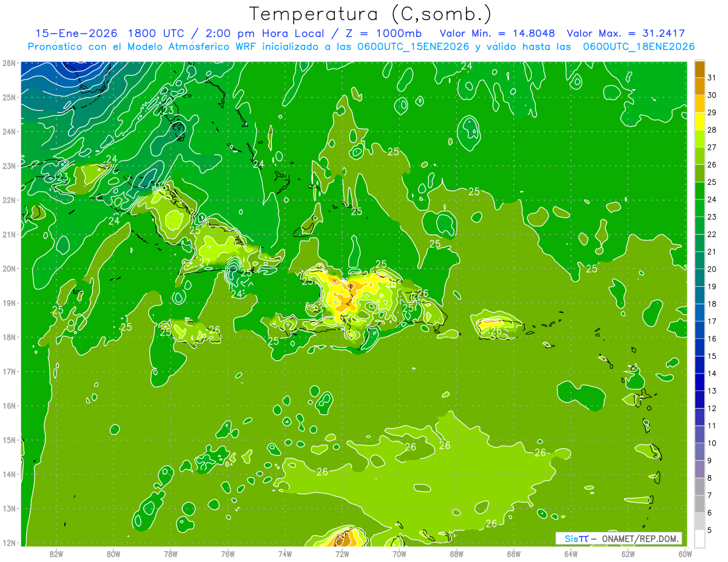
Task: Click legend scale value 18
Action: (712, 304)
